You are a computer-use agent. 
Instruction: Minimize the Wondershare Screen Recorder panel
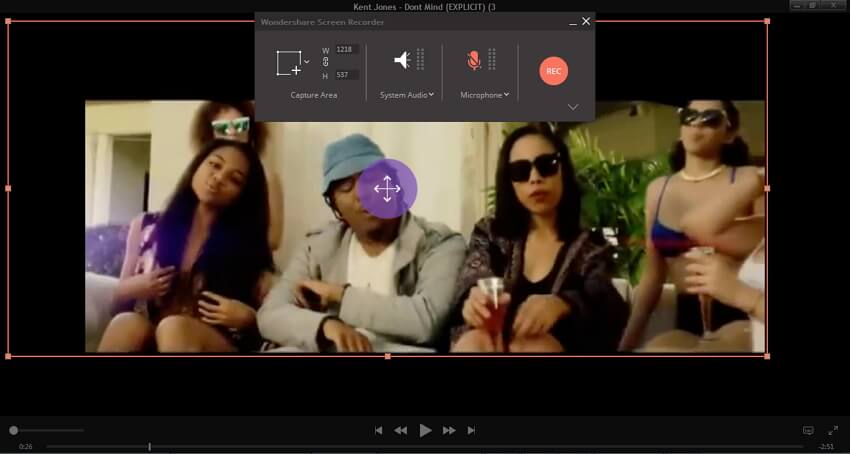[x=573, y=22]
